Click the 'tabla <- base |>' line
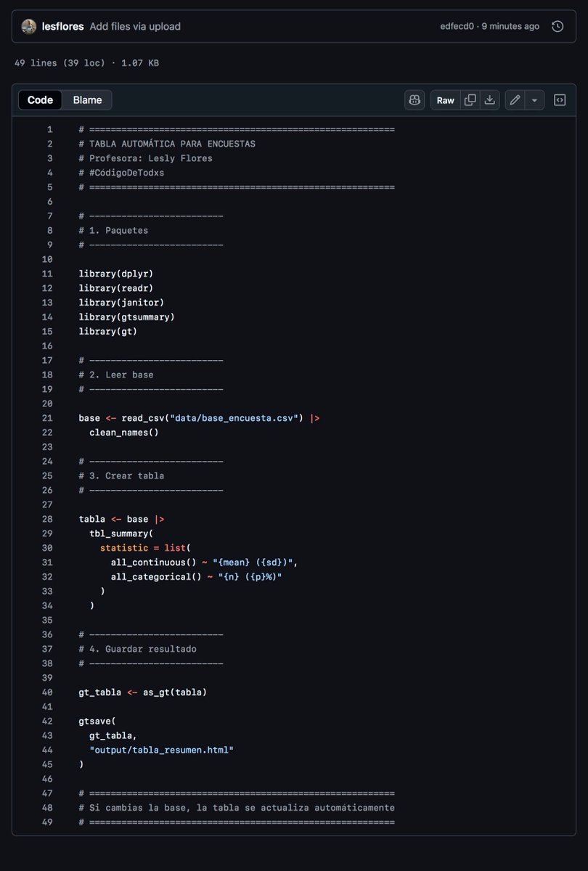This screenshot has height=871, width=588. [121, 519]
